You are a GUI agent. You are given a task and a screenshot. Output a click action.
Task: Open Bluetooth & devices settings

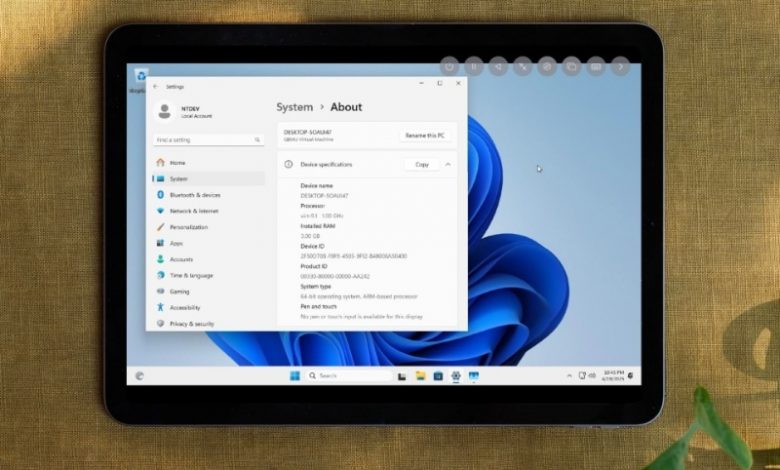pyautogui.click(x=208, y=195)
